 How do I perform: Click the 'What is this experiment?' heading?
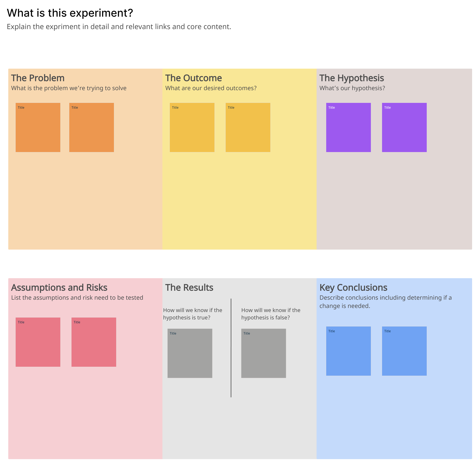(70, 13)
